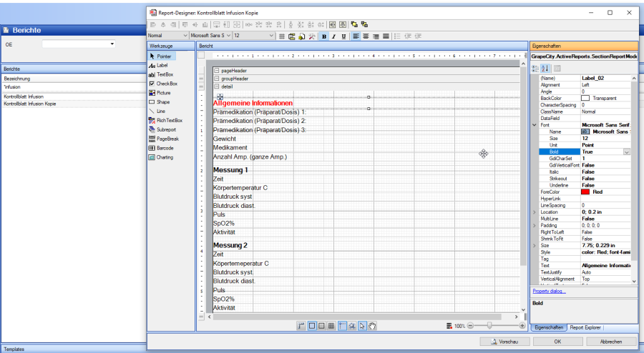Collapse the pageHeader section

point(217,71)
